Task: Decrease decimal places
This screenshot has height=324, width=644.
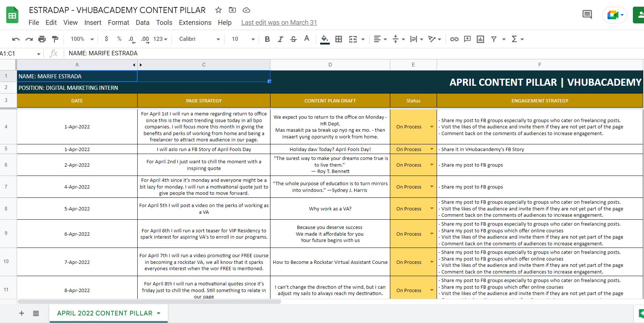Action: [x=131, y=39]
